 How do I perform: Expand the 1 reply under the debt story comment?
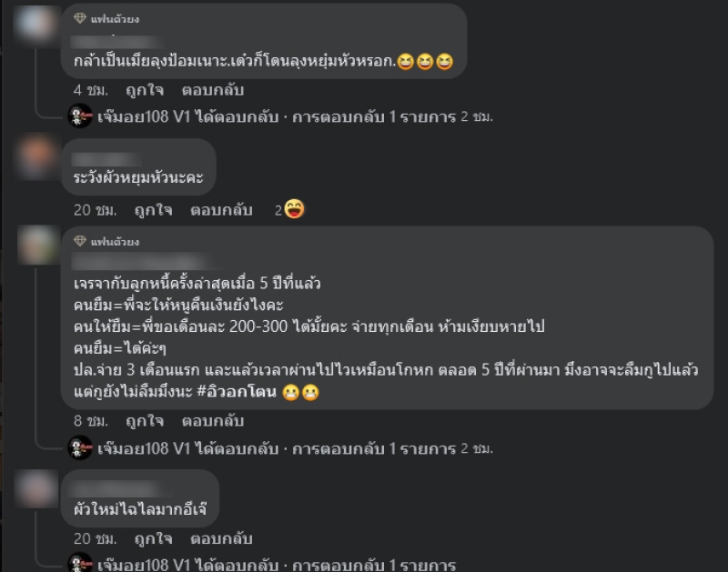point(295,448)
